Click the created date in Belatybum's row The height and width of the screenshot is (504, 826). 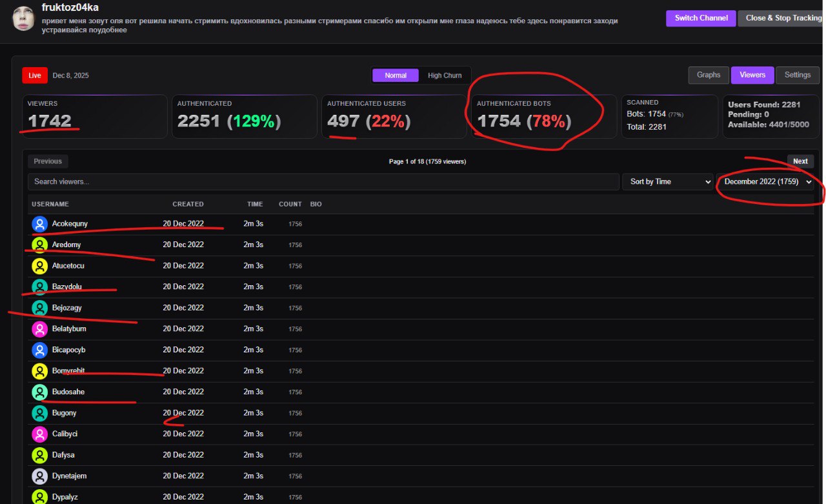[183, 329]
